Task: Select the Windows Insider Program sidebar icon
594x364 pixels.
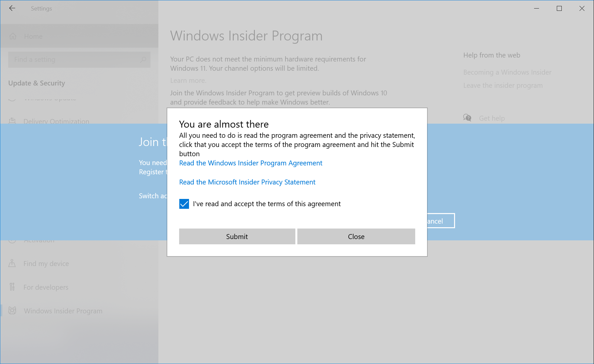Action: click(x=12, y=311)
